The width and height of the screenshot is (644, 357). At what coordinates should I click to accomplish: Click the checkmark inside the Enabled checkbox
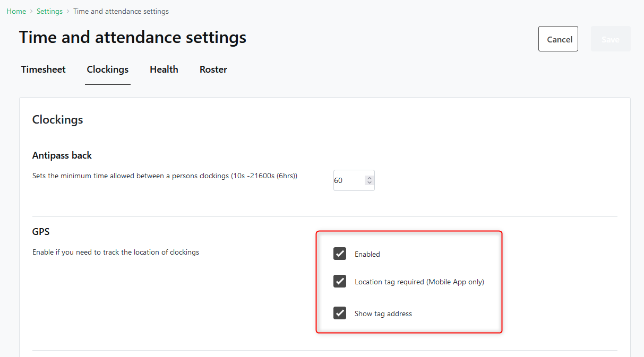(x=340, y=254)
